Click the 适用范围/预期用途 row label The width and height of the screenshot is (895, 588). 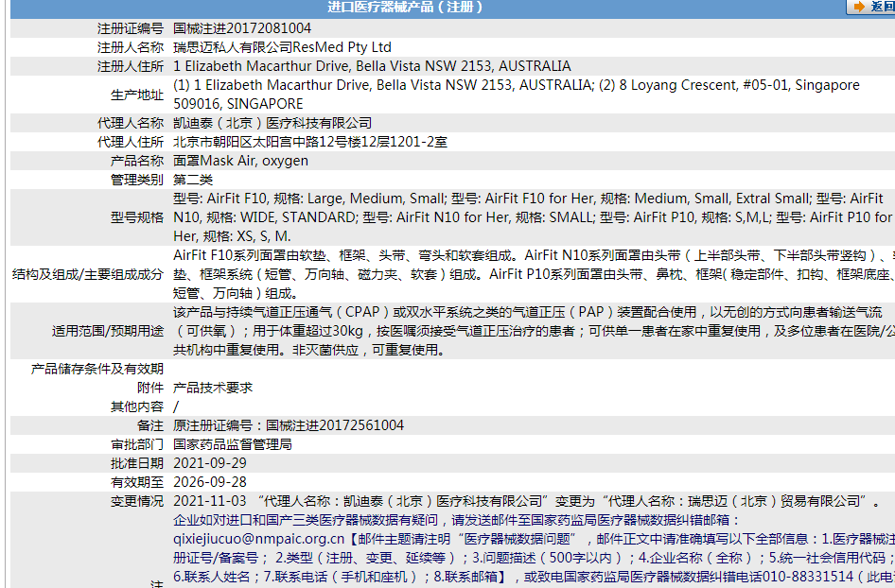[x=108, y=331]
